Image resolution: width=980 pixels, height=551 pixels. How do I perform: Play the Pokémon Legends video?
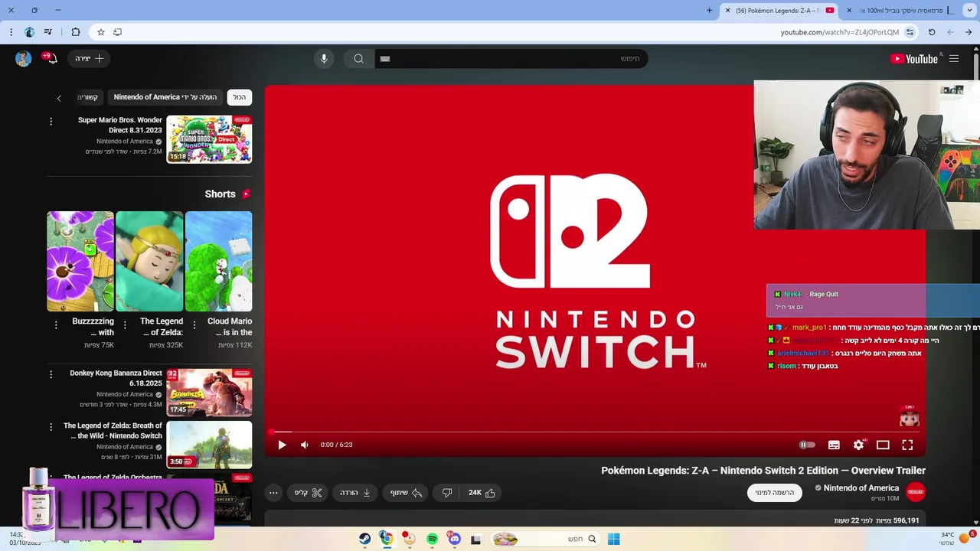[282, 445]
